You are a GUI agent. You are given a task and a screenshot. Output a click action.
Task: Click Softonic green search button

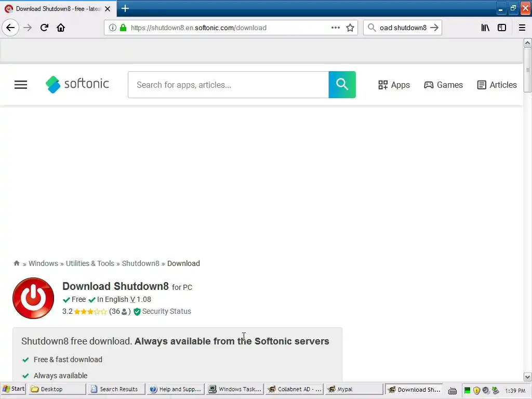pyautogui.click(x=342, y=85)
